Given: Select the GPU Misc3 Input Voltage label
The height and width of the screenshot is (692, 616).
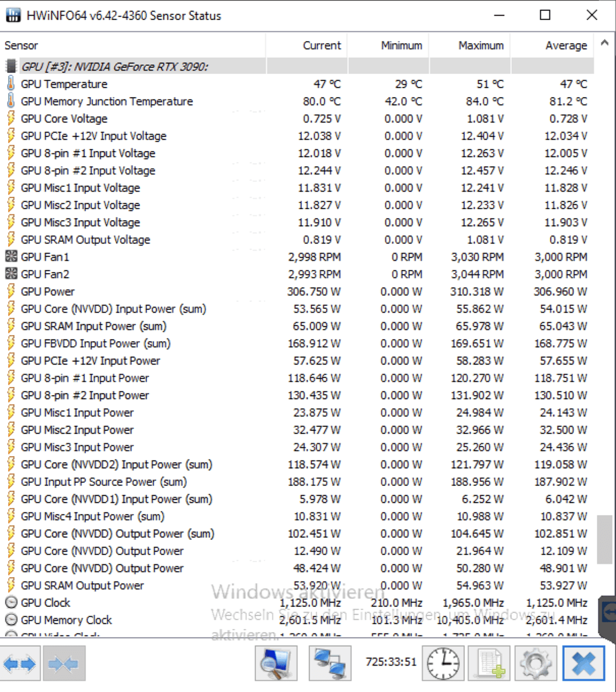Looking at the screenshot, I should (81, 222).
